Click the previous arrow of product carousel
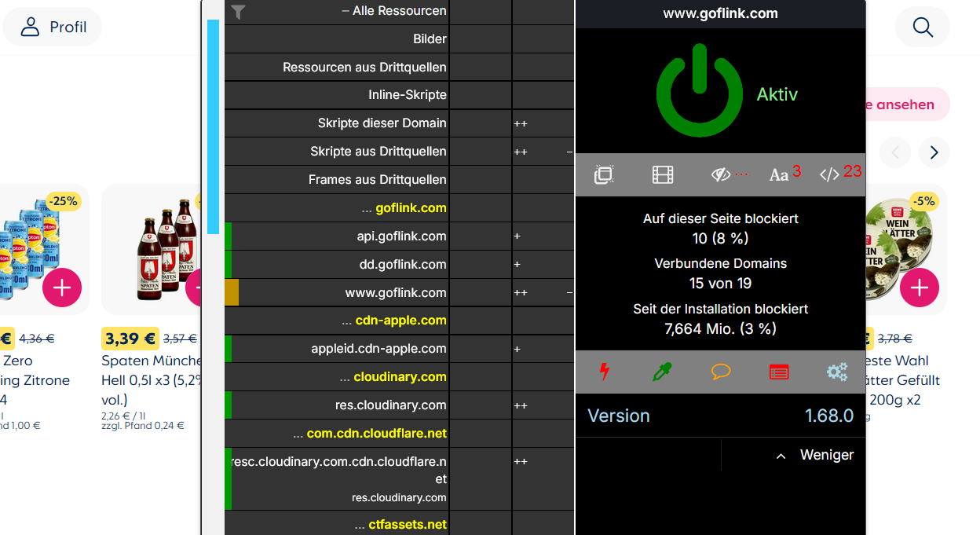 click(x=895, y=152)
